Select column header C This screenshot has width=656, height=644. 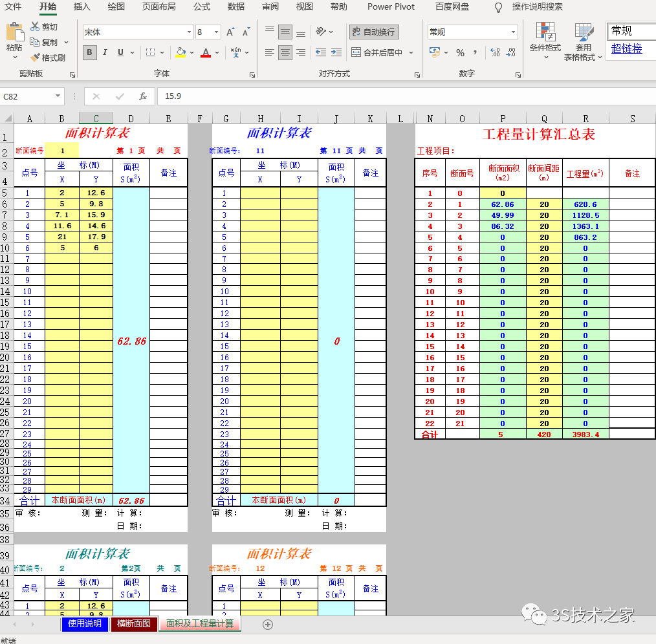[x=96, y=119]
